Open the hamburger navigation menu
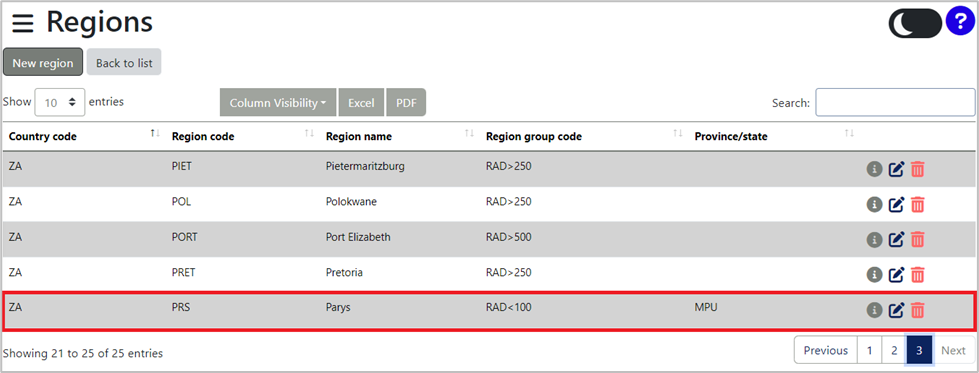Screen dimensions: 979x373 (22, 24)
